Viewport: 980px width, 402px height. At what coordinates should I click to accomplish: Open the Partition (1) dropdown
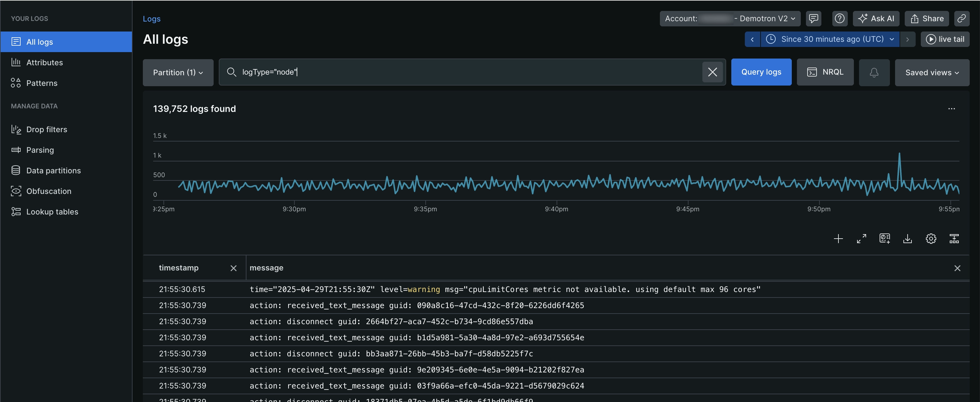(178, 72)
